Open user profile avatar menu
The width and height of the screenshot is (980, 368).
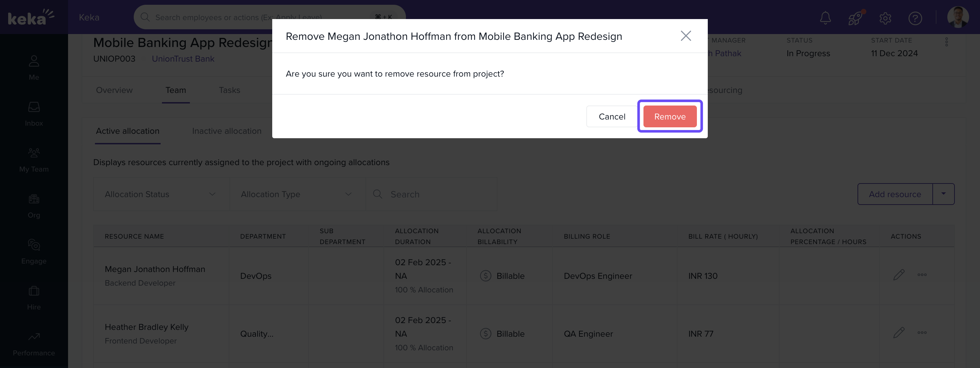(958, 17)
